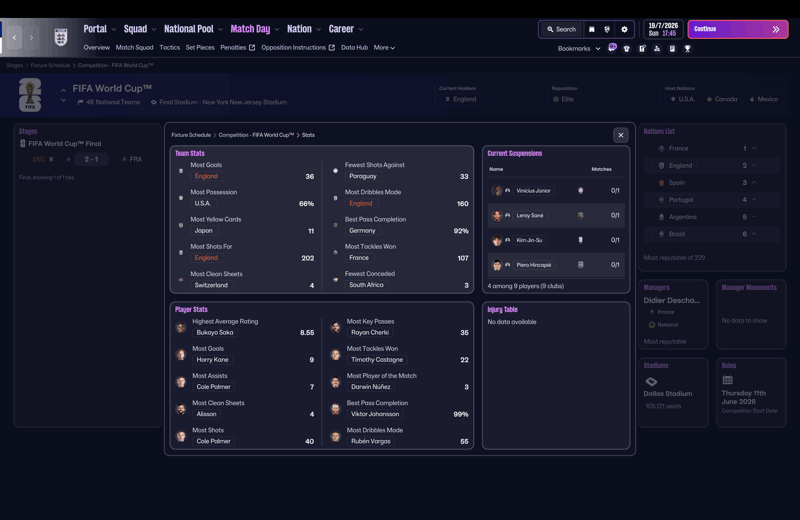This screenshot has height=520, width=800.
Task: Click Leroy Sané in Current Suspensions
Action: pyautogui.click(x=530, y=215)
